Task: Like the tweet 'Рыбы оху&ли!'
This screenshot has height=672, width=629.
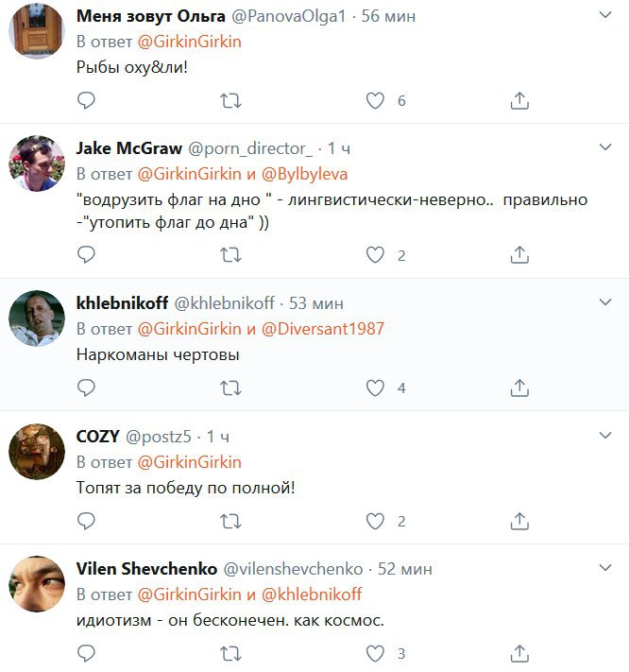Action: coord(376,100)
